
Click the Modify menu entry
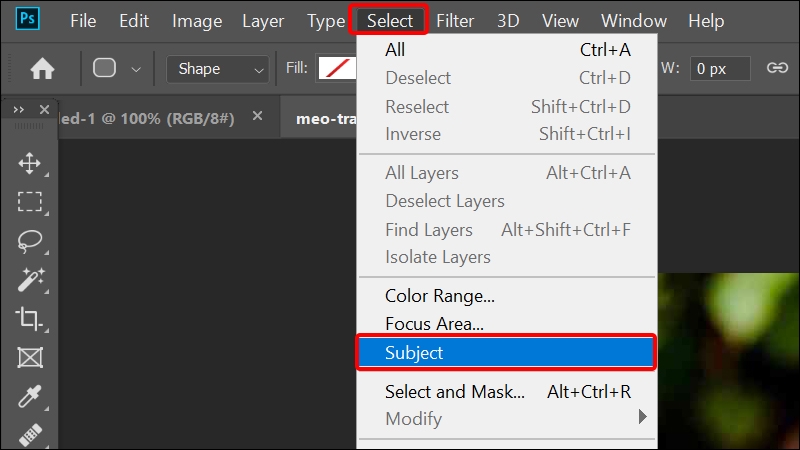(507, 419)
